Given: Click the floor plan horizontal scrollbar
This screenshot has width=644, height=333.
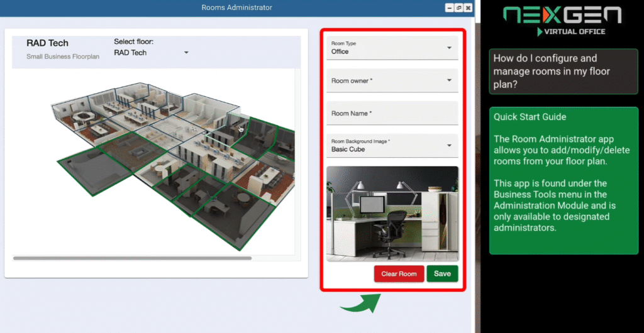Looking at the screenshot, I should (x=132, y=258).
